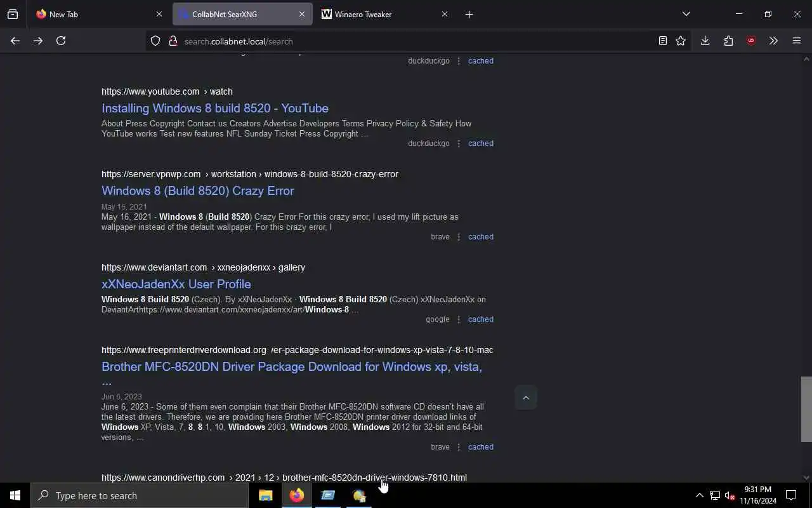Open uBlock Origin extension icon
The width and height of the screenshot is (812, 508).
[x=751, y=41]
